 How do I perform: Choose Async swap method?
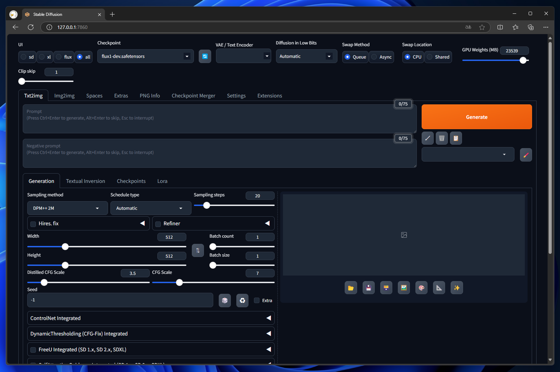(381, 57)
